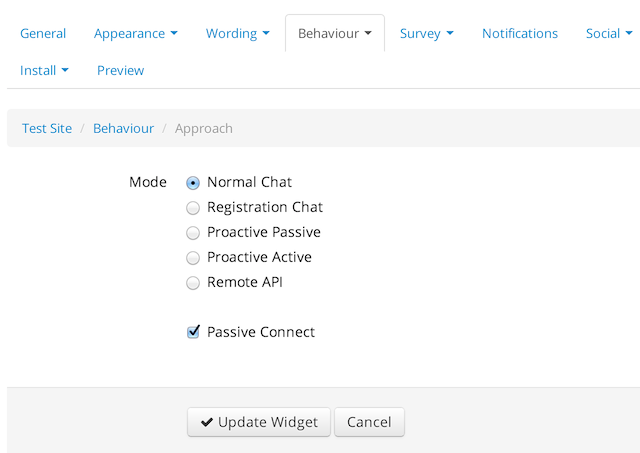Open the Behaviour tab dropdown

(335, 33)
